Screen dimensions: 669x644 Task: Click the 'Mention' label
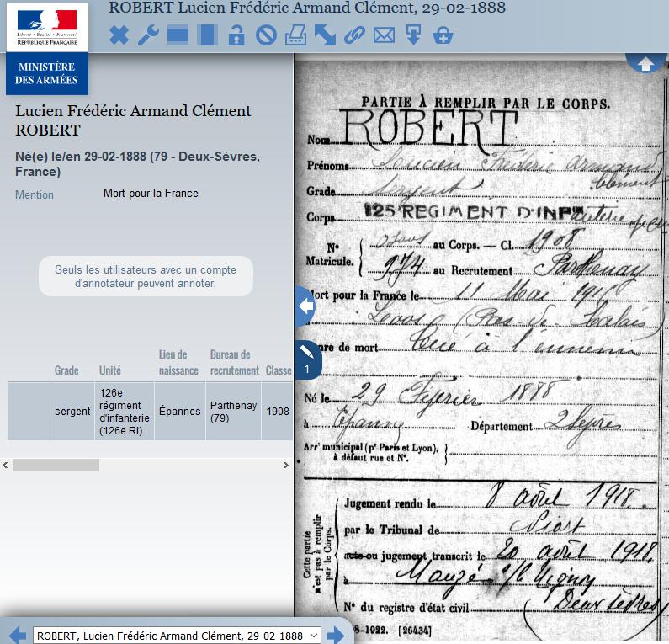tap(35, 194)
